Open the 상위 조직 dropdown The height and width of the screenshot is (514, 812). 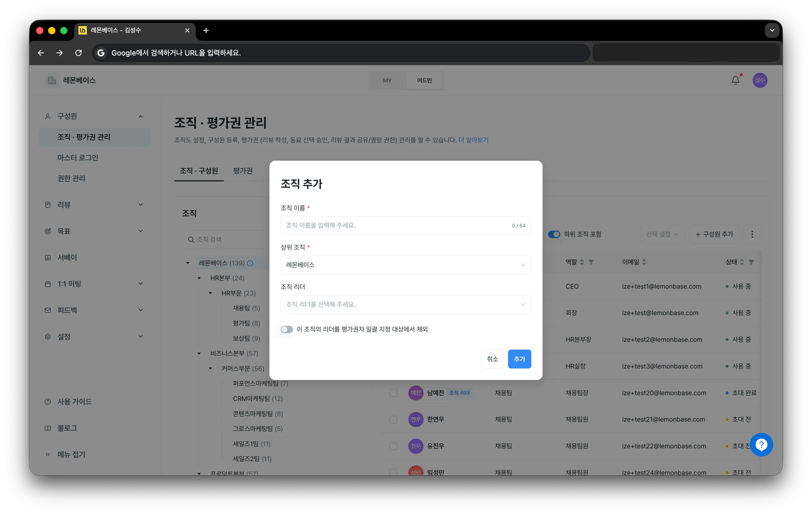tap(406, 265)
